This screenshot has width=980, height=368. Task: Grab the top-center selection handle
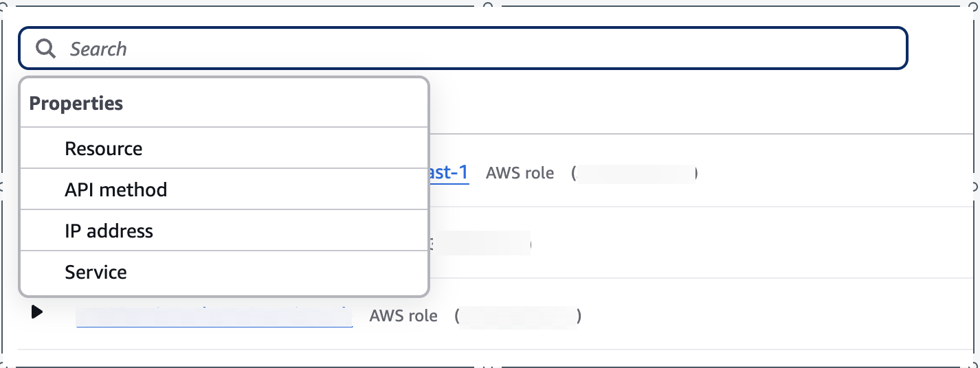tap(488, 4)
